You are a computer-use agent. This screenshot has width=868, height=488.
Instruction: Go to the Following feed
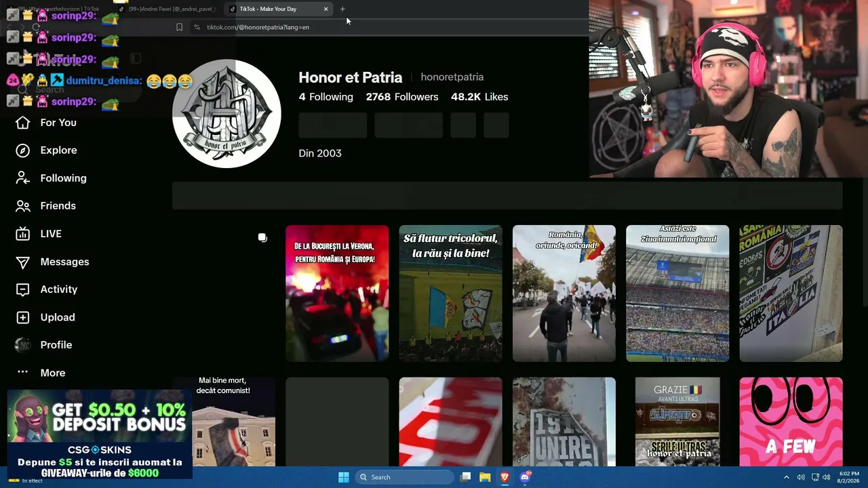pos(51,178)
